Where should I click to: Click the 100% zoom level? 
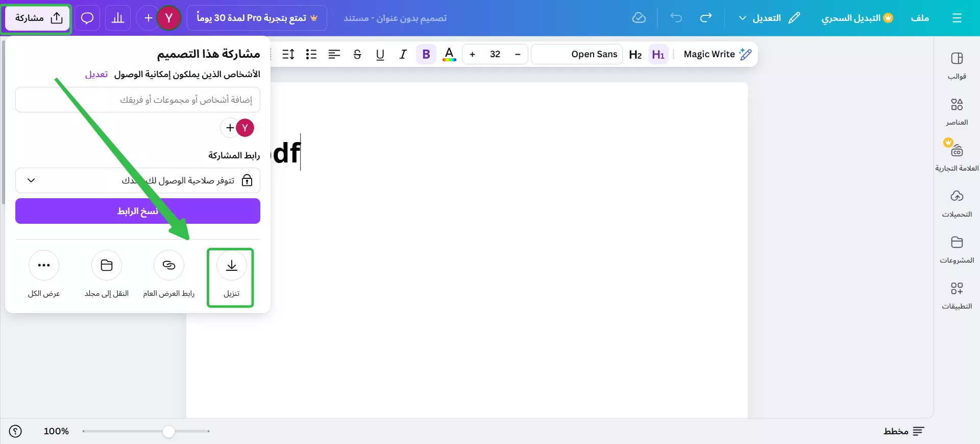[x=56, y=431]
